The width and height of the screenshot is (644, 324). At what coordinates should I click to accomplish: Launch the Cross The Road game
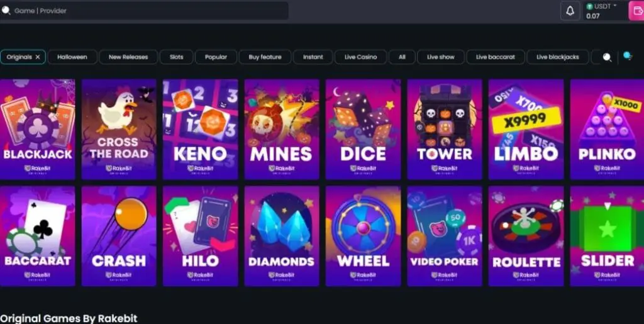119,130
